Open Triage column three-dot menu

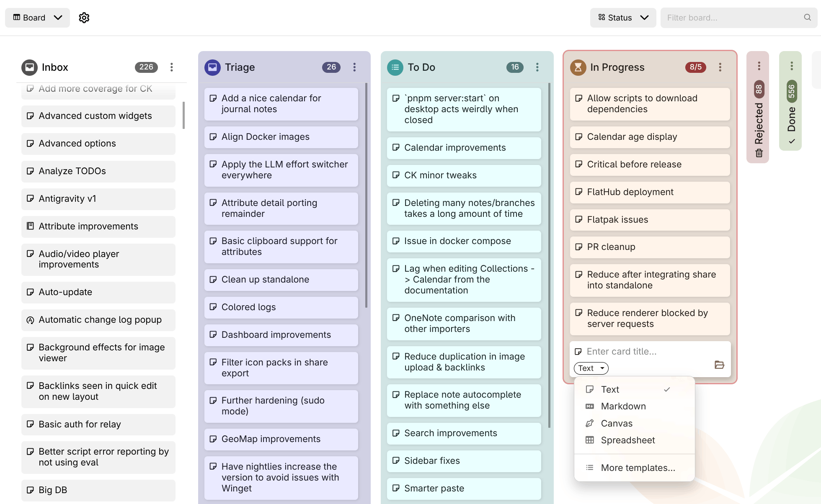(354, 67)
